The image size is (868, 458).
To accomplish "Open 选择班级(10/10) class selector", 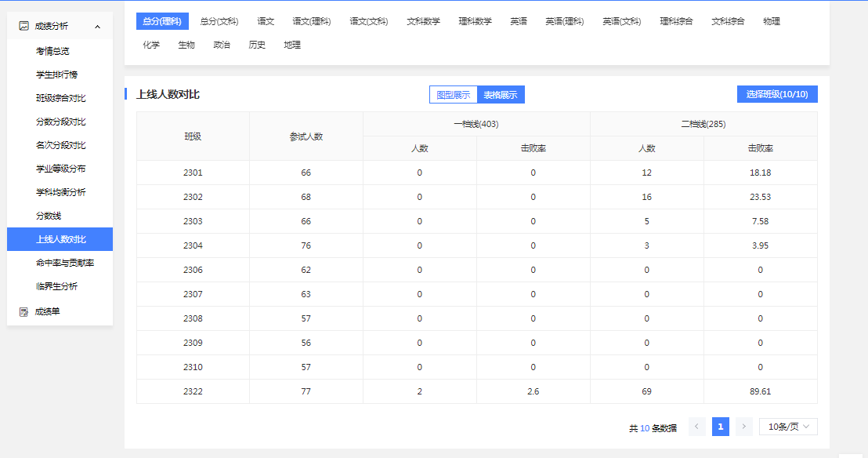I will coord(777,94).
